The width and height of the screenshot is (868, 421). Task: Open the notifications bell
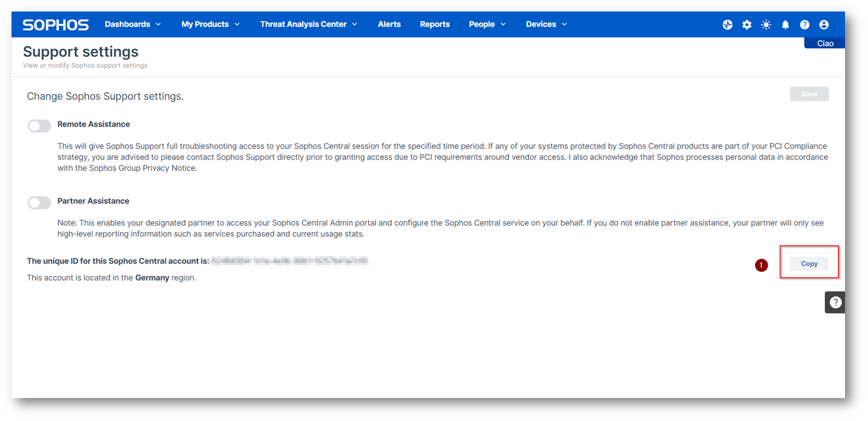785,25
